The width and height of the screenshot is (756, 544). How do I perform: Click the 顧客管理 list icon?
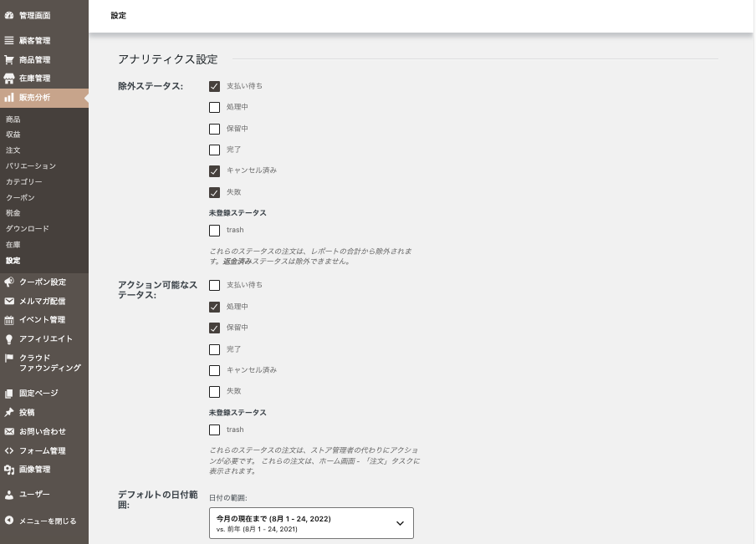[x=9, y=41]
